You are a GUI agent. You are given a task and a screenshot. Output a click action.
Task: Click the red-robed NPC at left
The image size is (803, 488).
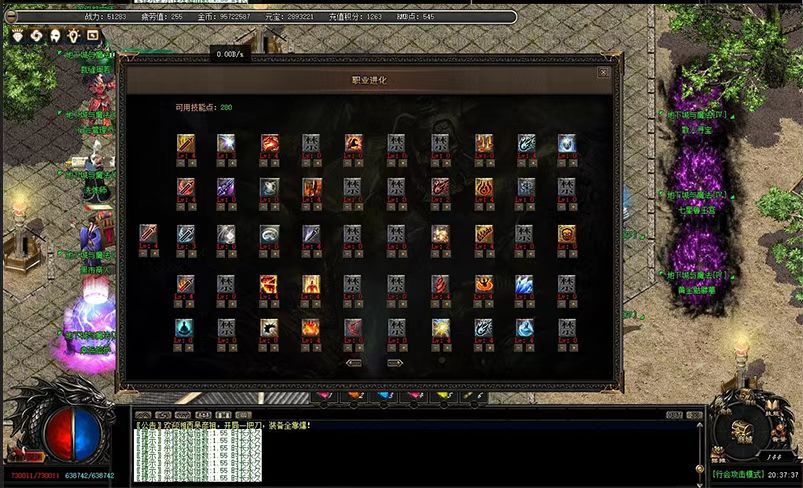[100, 95]
